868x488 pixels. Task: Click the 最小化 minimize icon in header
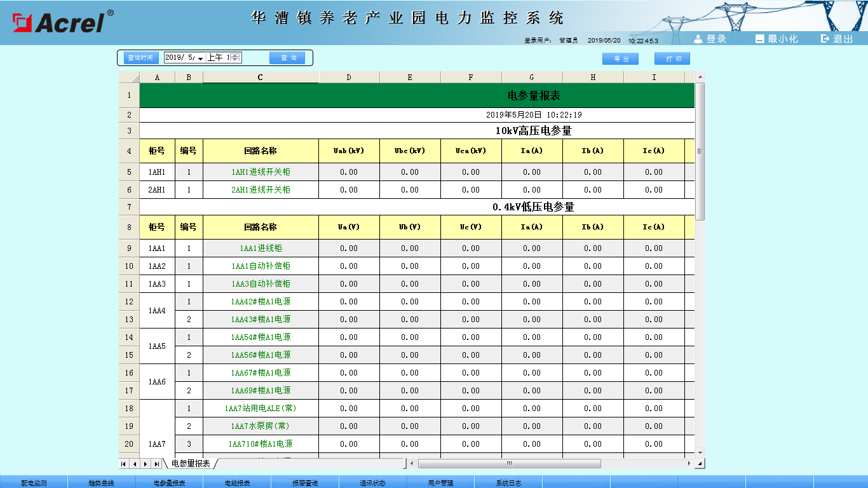pyautogui.click(x=759, y=39)
